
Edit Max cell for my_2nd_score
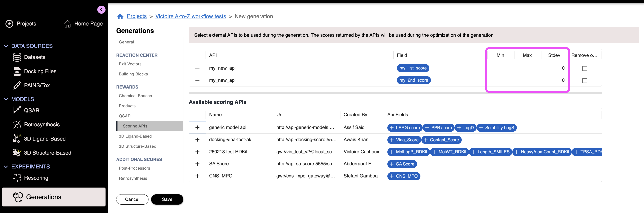pyautogui.click(x=527, y=80)
